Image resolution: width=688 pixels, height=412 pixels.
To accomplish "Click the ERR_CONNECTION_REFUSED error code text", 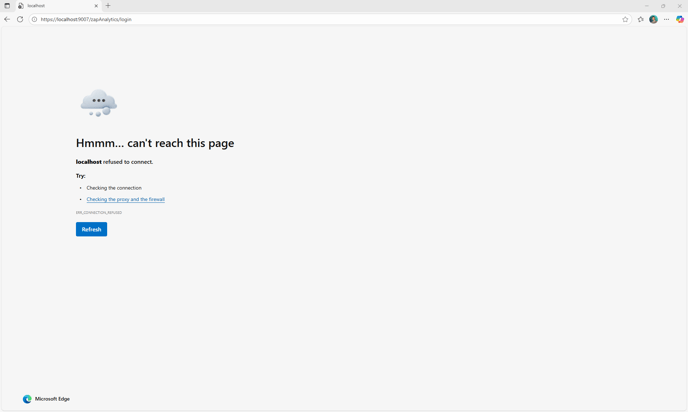I will pyautogui.click(x=99, y=213).
